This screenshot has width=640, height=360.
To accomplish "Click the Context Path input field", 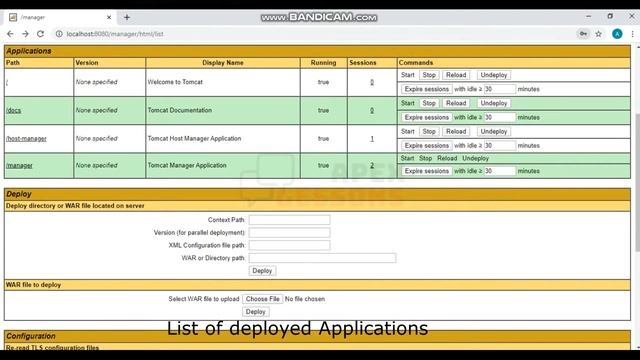I will tap(289, 220).
